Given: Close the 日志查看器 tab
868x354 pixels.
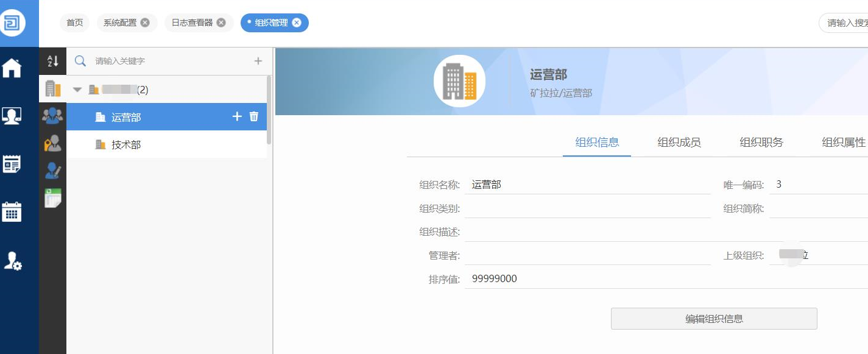Looking at the screenshot, I should [x=221, y=23].
